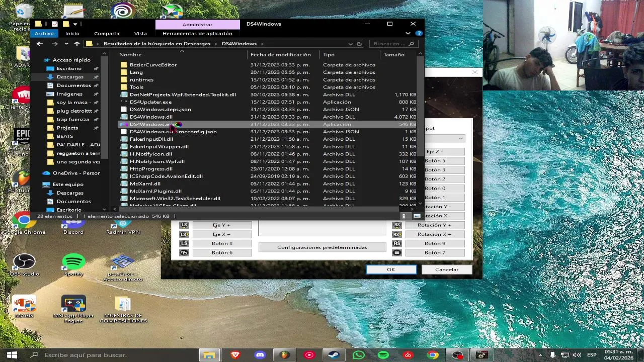
Task: Select DS4Updater.exe in the file list
Action: (150, 102)
